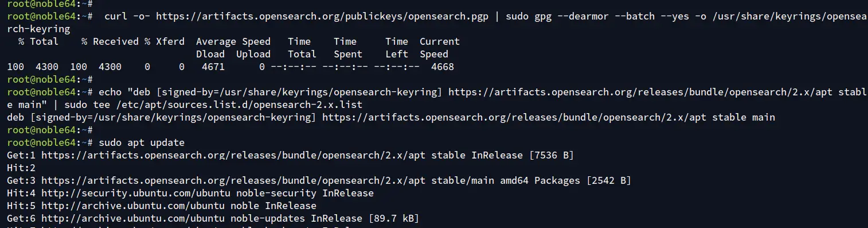This screenshot has height=228, width=868.
Task: Click the curl command's opensearch.pgp URL
Action: tap(322, 16)
